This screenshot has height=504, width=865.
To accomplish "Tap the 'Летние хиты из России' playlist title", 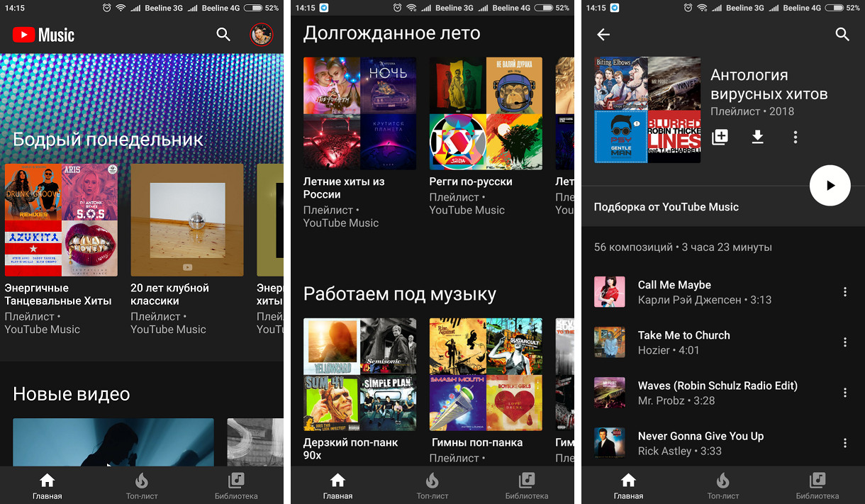I will (x=344, y=188).
